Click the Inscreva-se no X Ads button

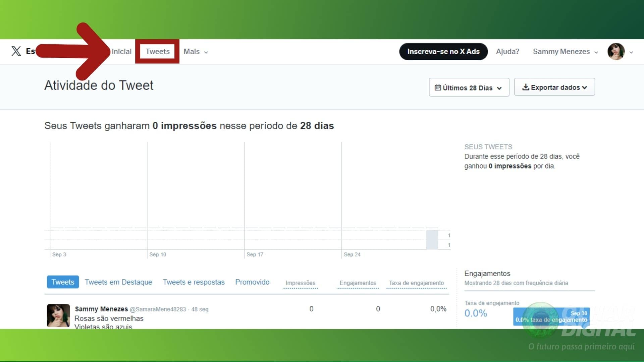[443, 52]
